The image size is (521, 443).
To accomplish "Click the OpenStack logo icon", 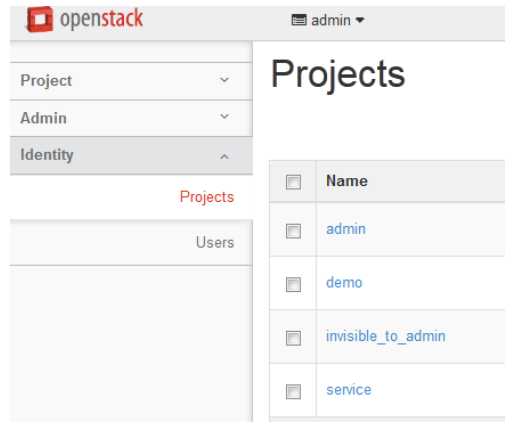I will [x=39, y=19].
